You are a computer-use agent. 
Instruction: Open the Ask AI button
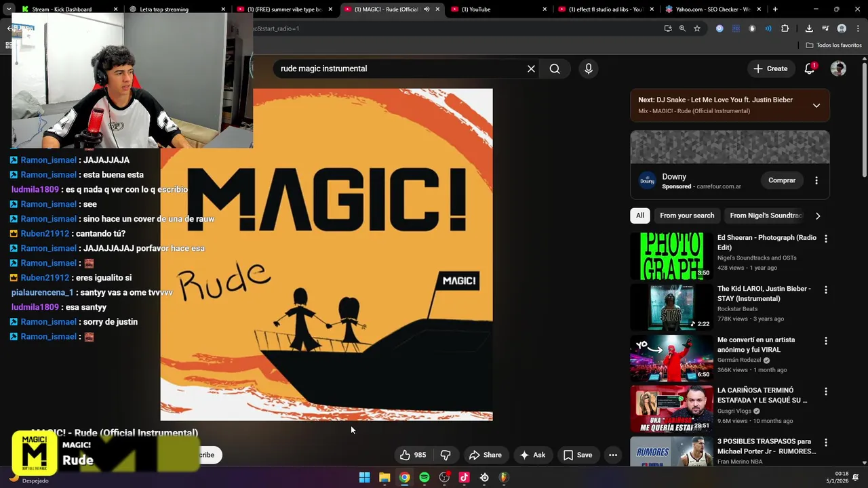(x=532, y=455)
